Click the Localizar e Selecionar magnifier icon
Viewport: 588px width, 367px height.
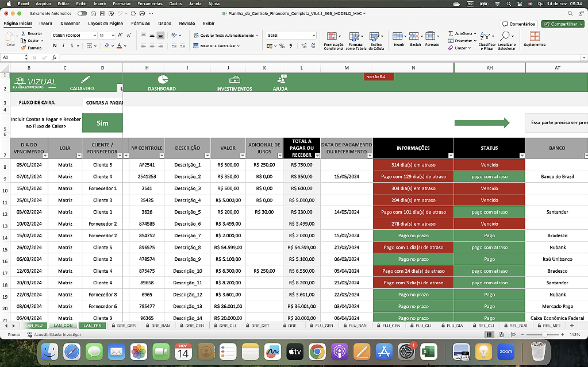pyautogui.click(x=505, y=36)
